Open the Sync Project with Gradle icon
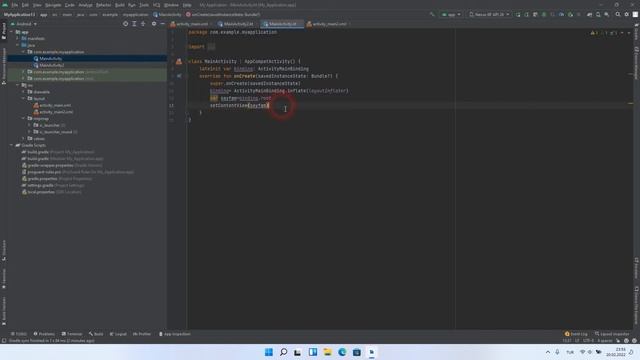 click(x=589, y=15)
